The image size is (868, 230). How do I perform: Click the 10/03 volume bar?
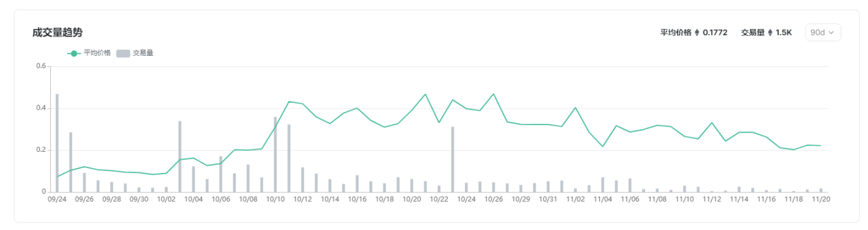(x=180, y=156)
